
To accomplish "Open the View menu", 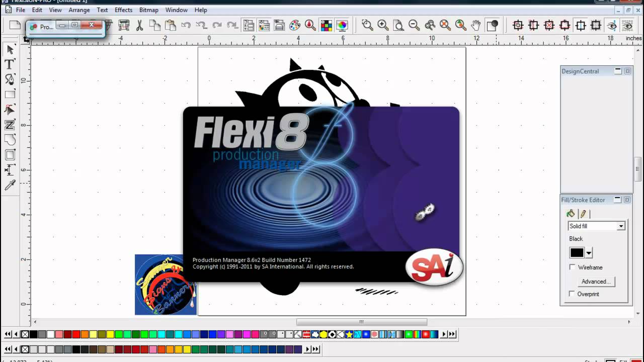I will point(55,10).
